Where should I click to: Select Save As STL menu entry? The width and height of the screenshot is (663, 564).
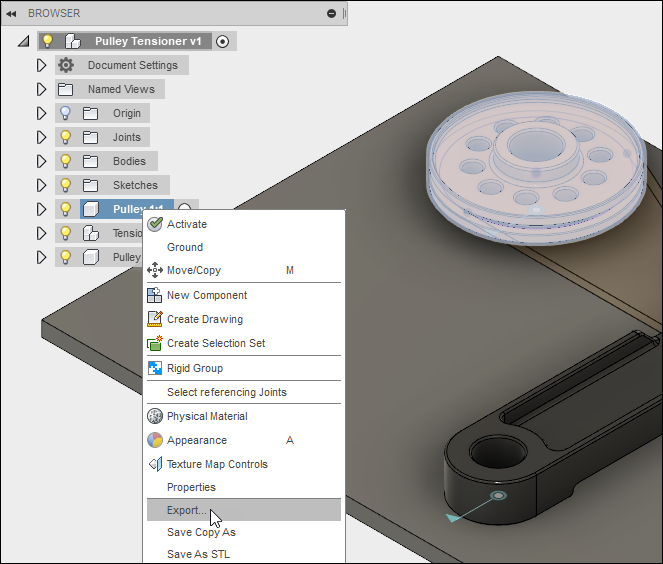tap(200, 554)
